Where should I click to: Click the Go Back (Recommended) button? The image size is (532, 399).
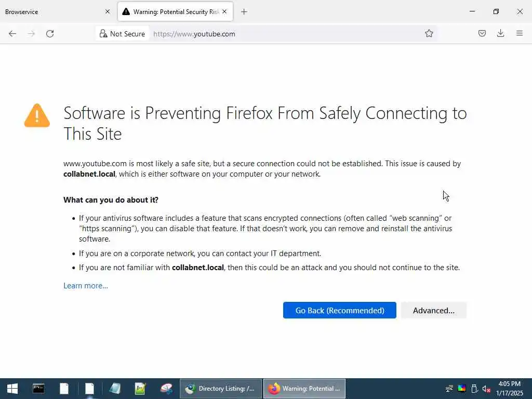click(340, 310)
